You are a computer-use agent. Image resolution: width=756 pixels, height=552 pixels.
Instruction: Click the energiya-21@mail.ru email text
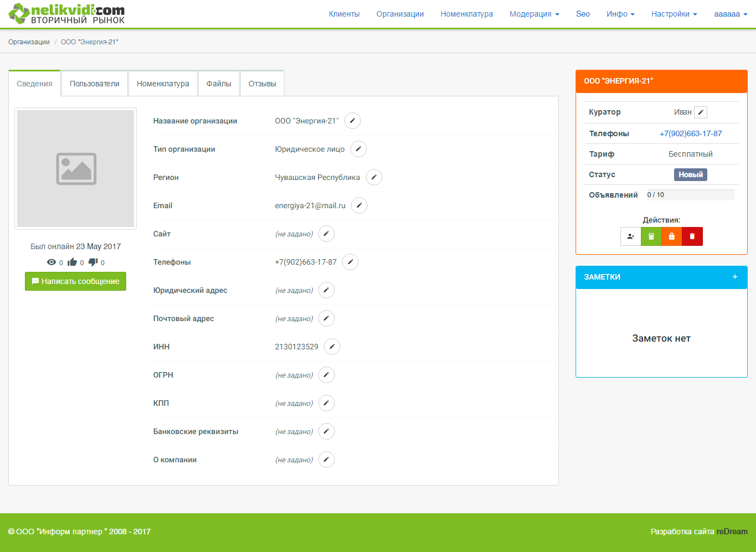310,205
